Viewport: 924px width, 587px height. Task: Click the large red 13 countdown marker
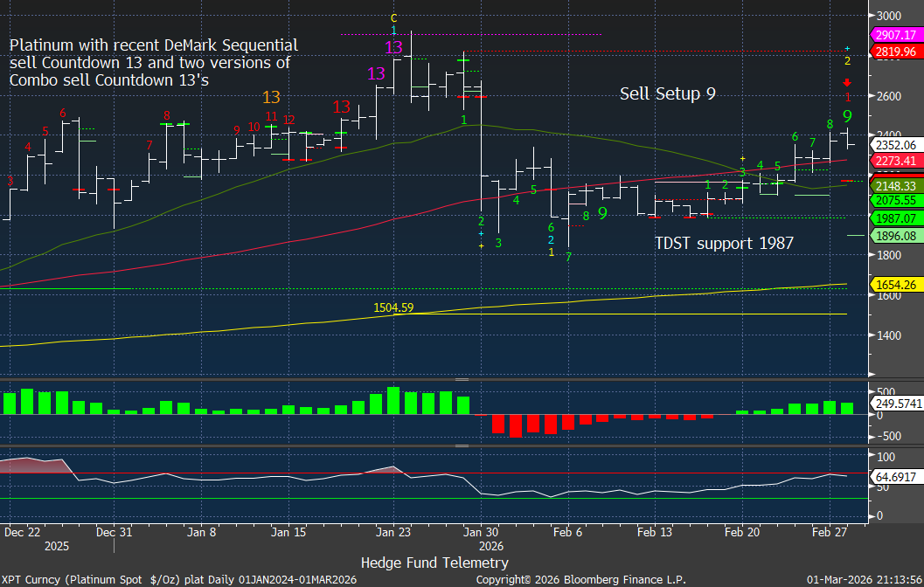pyautogui.click(x=342, y=107)
